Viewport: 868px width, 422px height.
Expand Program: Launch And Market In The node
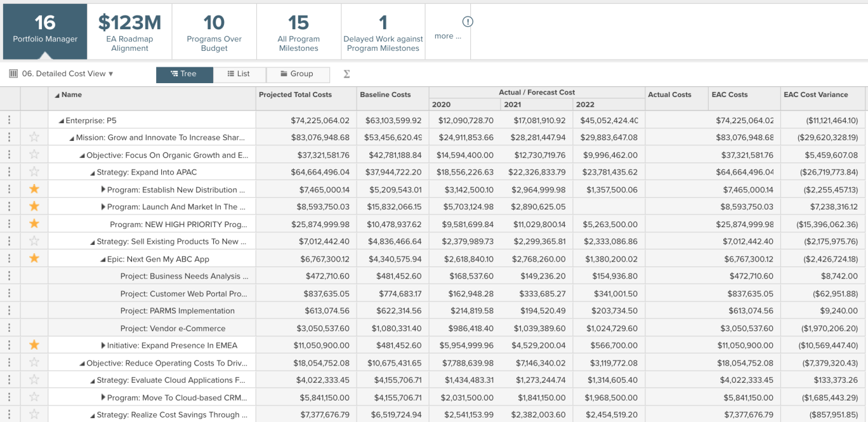[x=103, y=206]
